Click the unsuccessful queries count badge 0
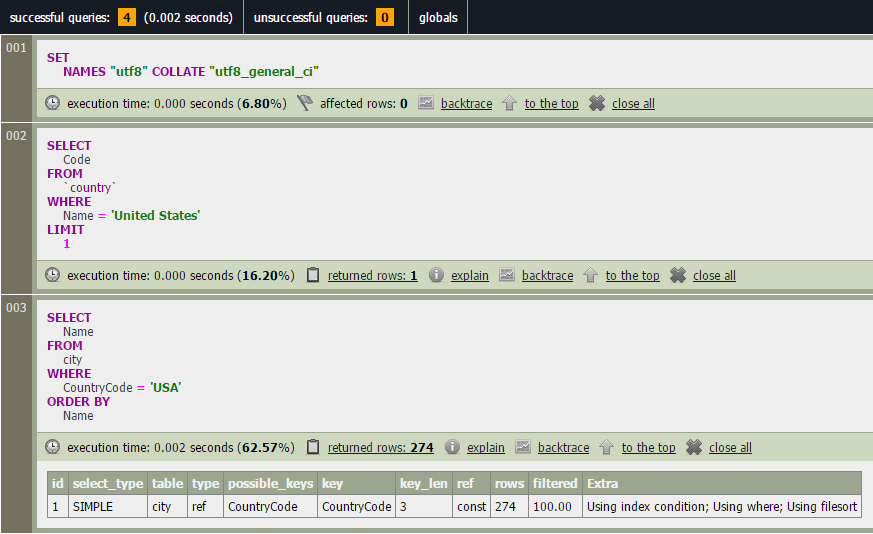 coord(385,17)
